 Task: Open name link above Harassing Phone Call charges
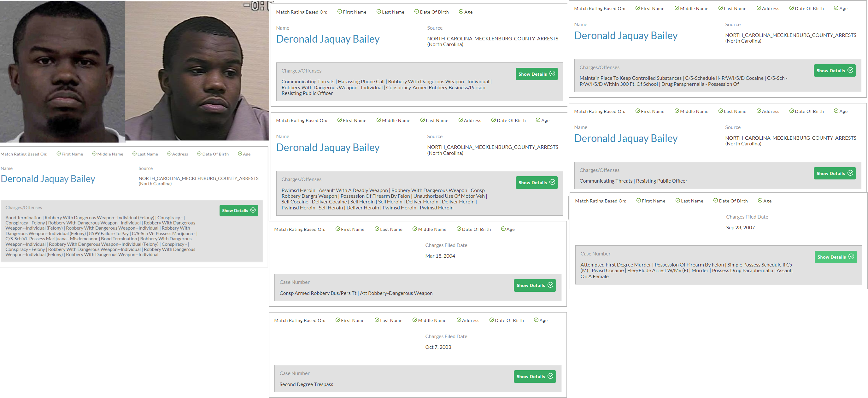click(x=327, y=39)
